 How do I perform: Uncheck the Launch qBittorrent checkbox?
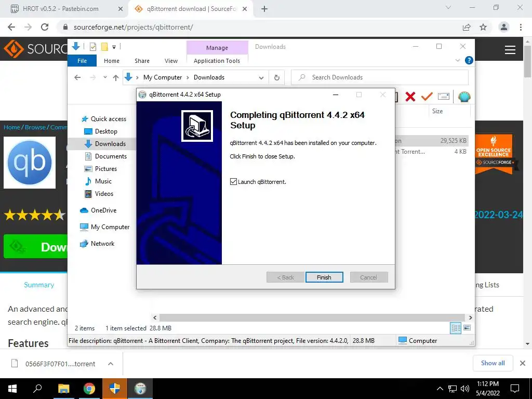coord(233,181)
